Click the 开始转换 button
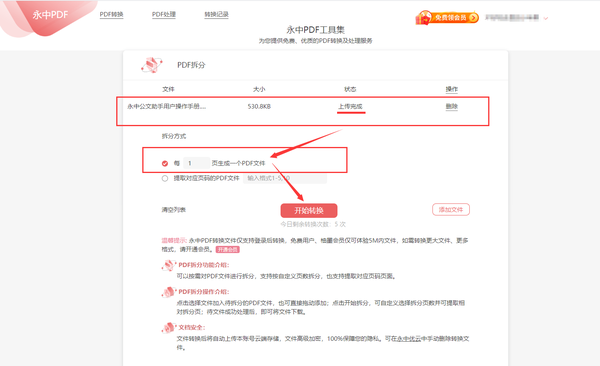Image resolution: width=600 pixels, height=366 pixels. tap(309, 211)
